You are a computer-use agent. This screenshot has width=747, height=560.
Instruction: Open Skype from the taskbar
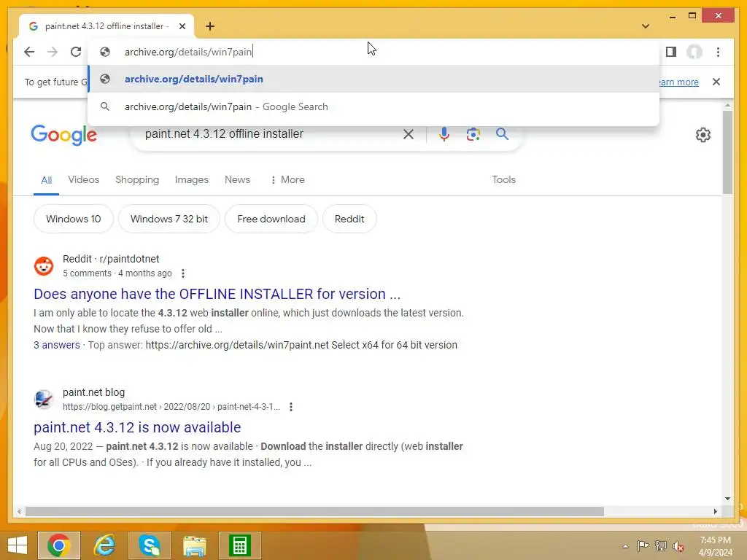point(150,545)
